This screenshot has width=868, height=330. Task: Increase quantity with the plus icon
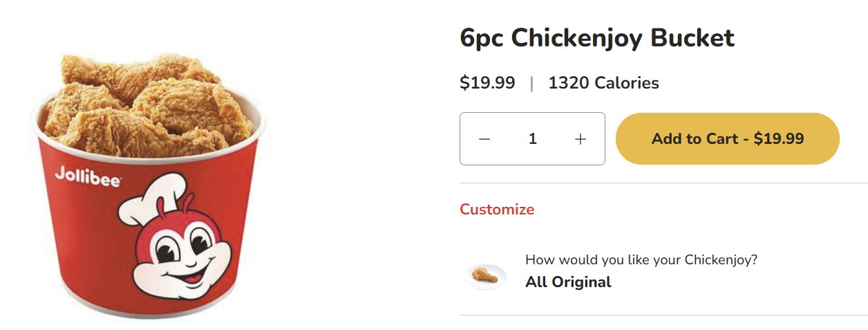[581, 139]
